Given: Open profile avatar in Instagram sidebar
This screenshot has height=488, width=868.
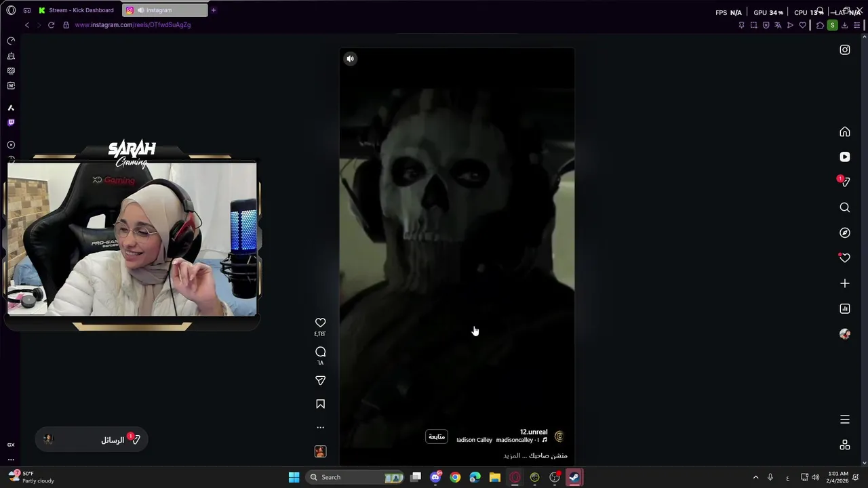Looking at the screenshot, I should [x=844, y=334].
